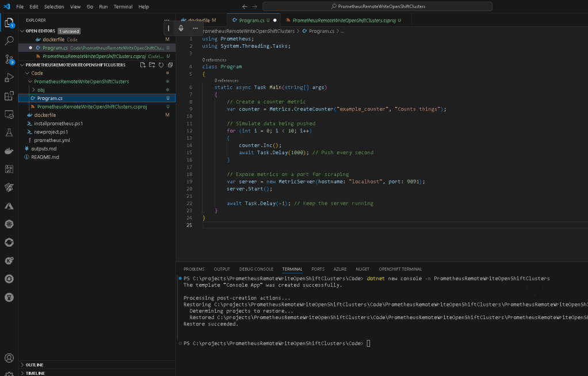Open Explorer views and more actions menu
The width and height of the screenshot is (588, 376).
[167, 20]
